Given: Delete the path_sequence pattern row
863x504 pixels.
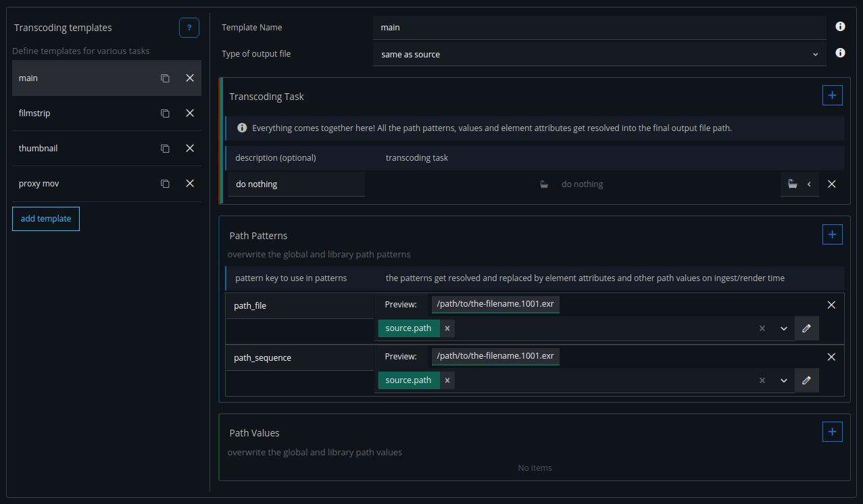Looking at the screenshot, I should (831, 357).
